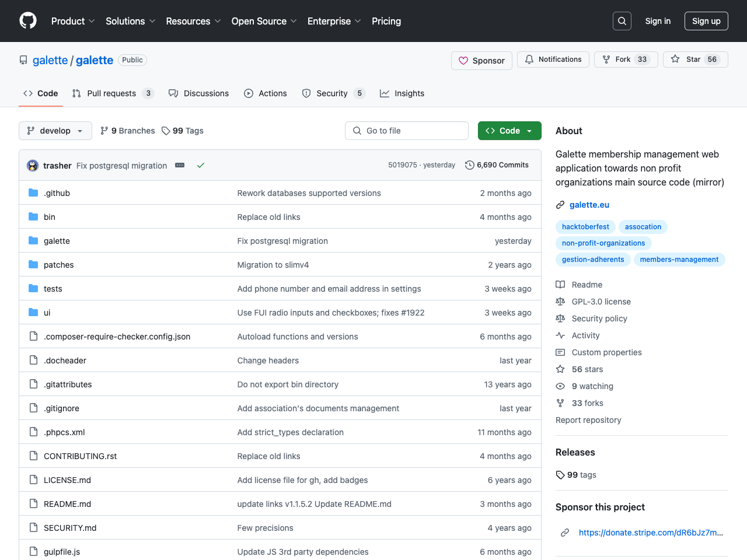This screenshot has width=747, height=560.
Task: Fork the repository with Fork button
Action: (x=626, y=60)
